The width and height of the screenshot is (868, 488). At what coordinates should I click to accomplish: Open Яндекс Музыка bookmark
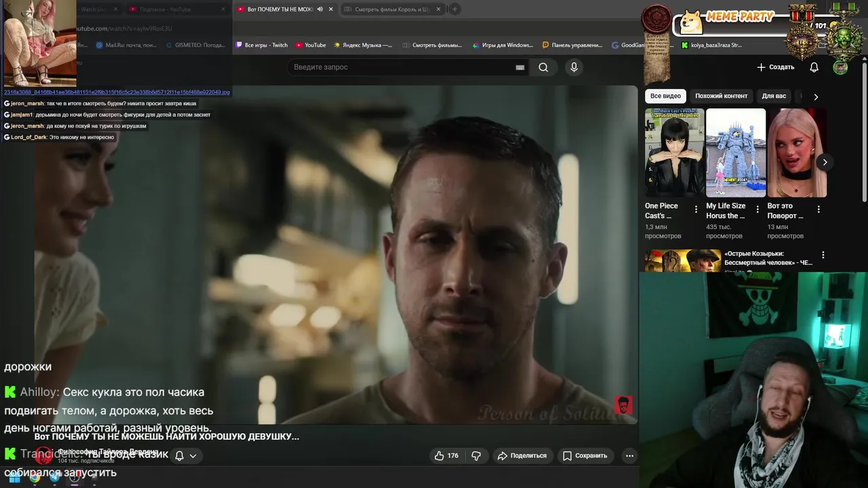click(363, 45)
